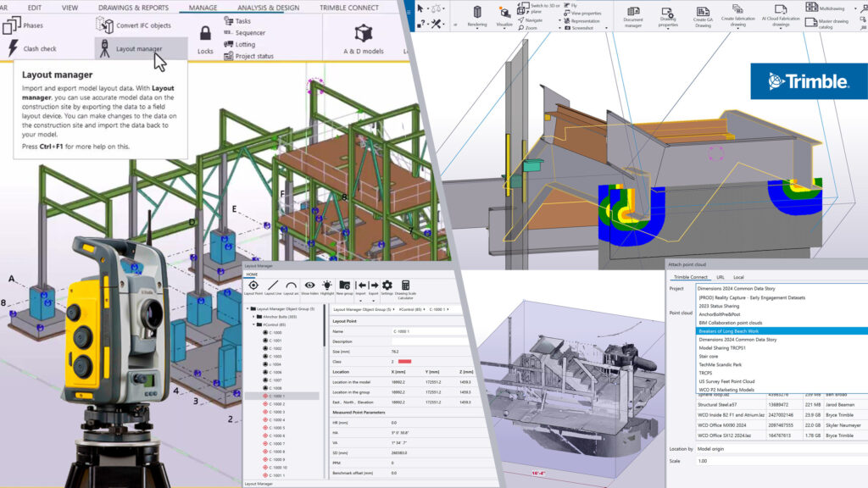Viewport: 868px width, 488px height.
Task: Open the Layout Manager Settings
Action: pyautogui.click(x=387, y=286)
